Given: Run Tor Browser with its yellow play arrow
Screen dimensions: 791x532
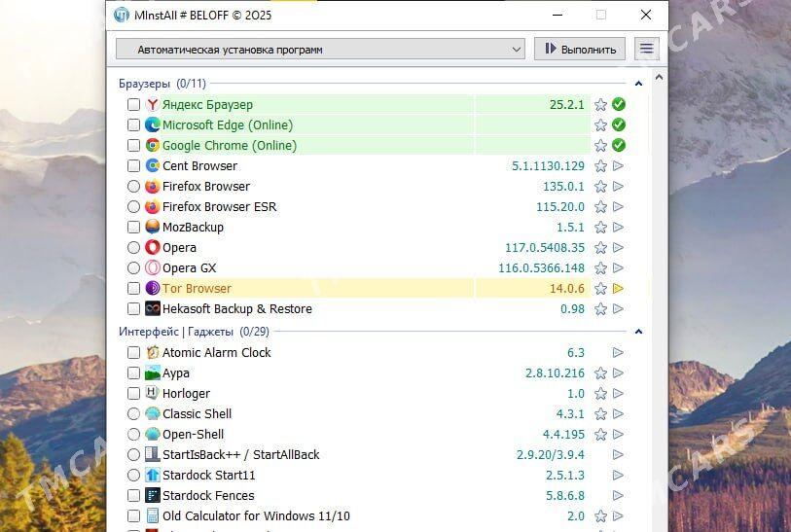Looking at the screenshot, I should pos(618,289).
